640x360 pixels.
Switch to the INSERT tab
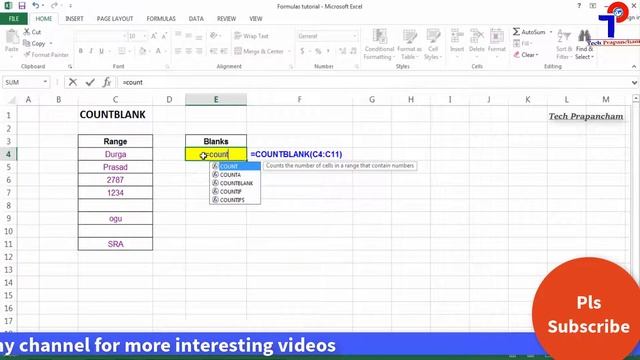pyautogui.click(x=74, y=19)
